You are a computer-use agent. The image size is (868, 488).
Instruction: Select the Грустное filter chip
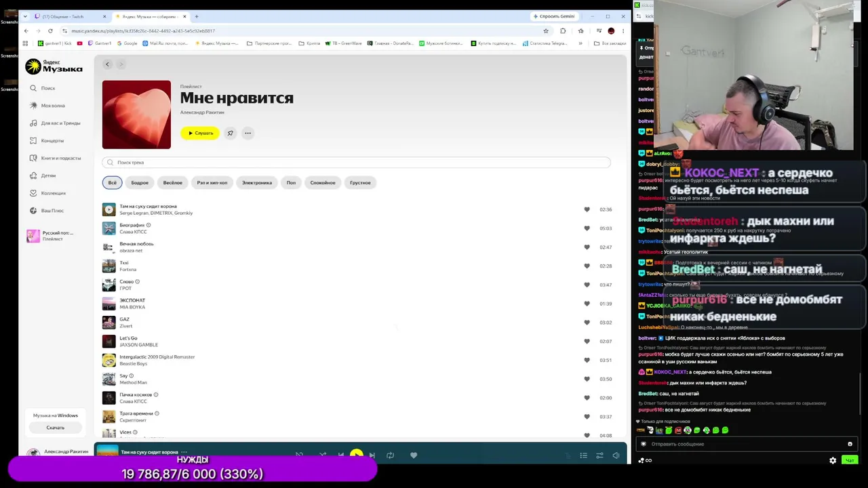click(x=360, y=182)
